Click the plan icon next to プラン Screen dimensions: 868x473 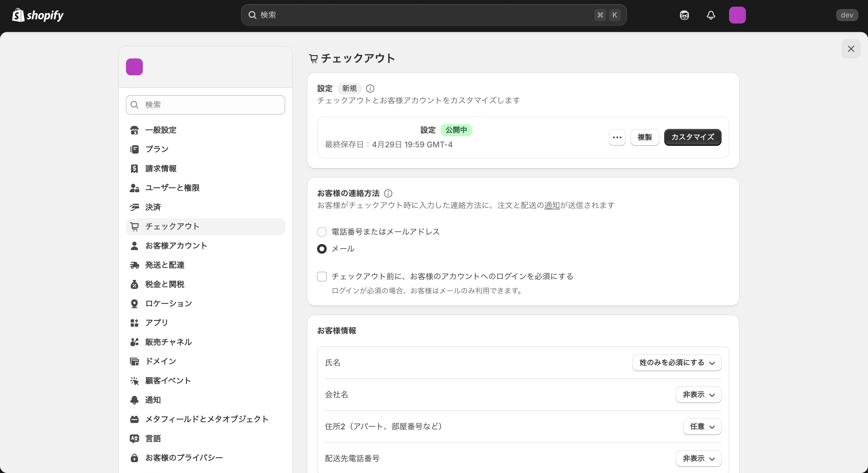click(134, 149)
